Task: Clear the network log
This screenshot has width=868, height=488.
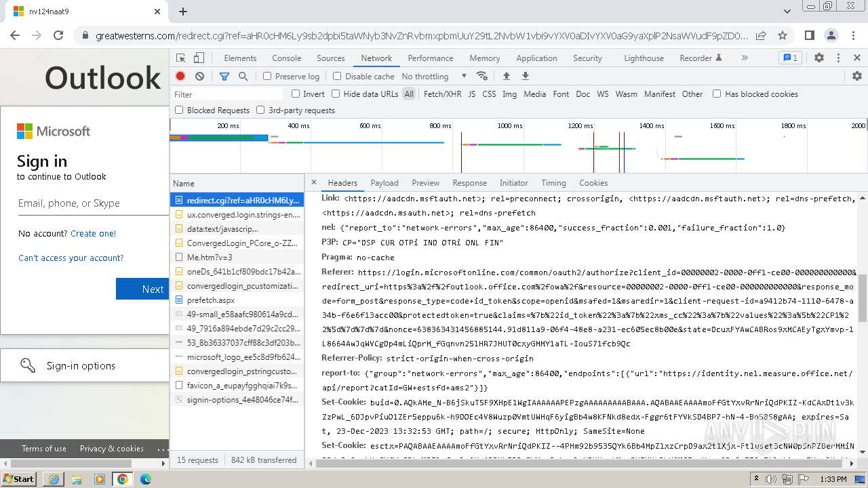Action: coord(199,76)
